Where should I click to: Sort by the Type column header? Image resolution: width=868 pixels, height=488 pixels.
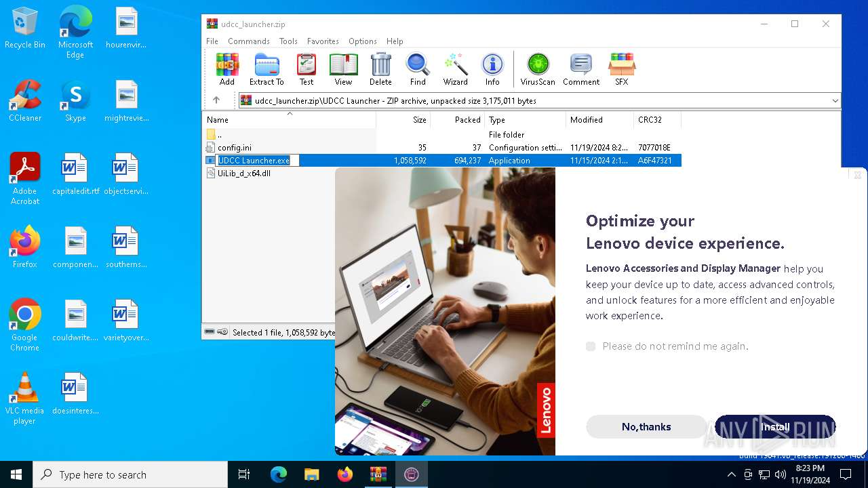tap(526, 120)
